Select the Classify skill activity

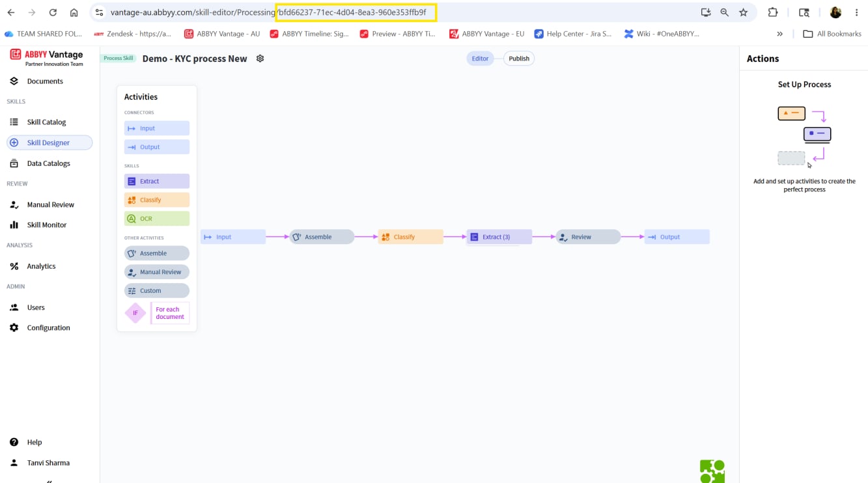(157, 200)
